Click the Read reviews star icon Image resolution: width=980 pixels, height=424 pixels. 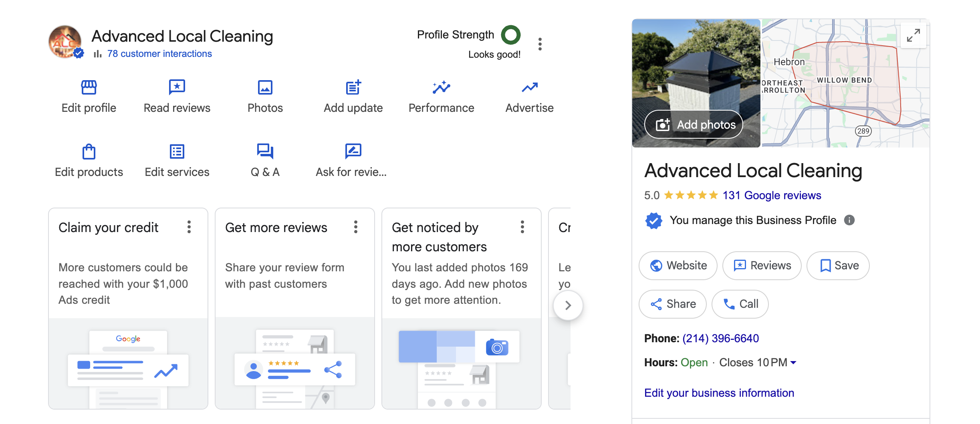click(177, 87)
